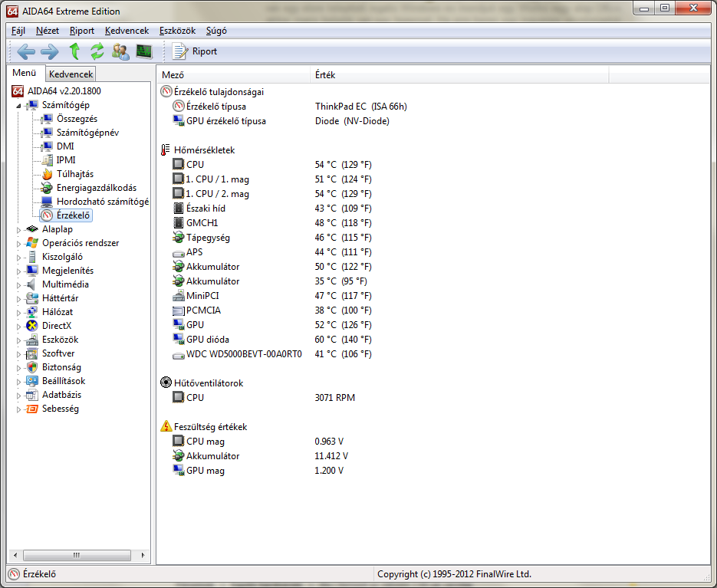The height and width of the screenshot is (588, 717).
Task: Open the Nézet menu
Action: click(x=48, y=31)
